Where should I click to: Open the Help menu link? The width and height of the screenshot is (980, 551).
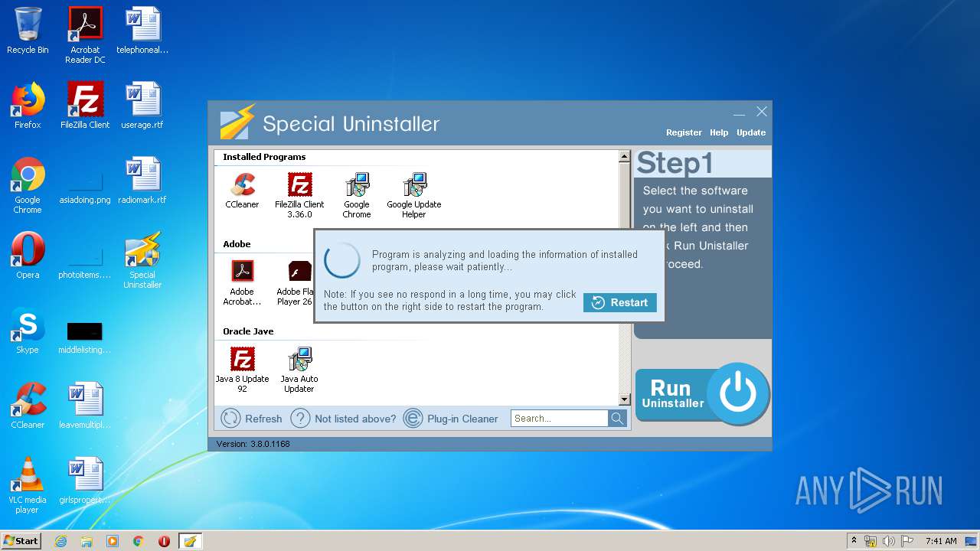[719, 132]
